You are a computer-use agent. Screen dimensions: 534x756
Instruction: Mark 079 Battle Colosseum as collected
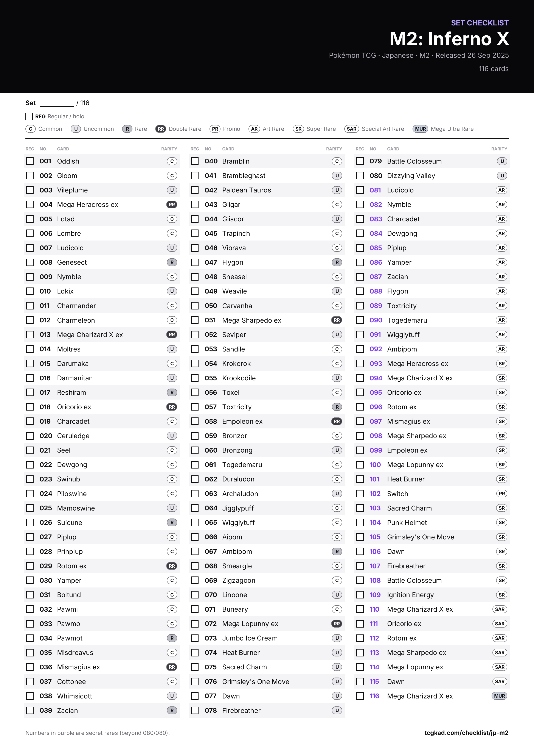pyautogui.click(x=360, y=161)
